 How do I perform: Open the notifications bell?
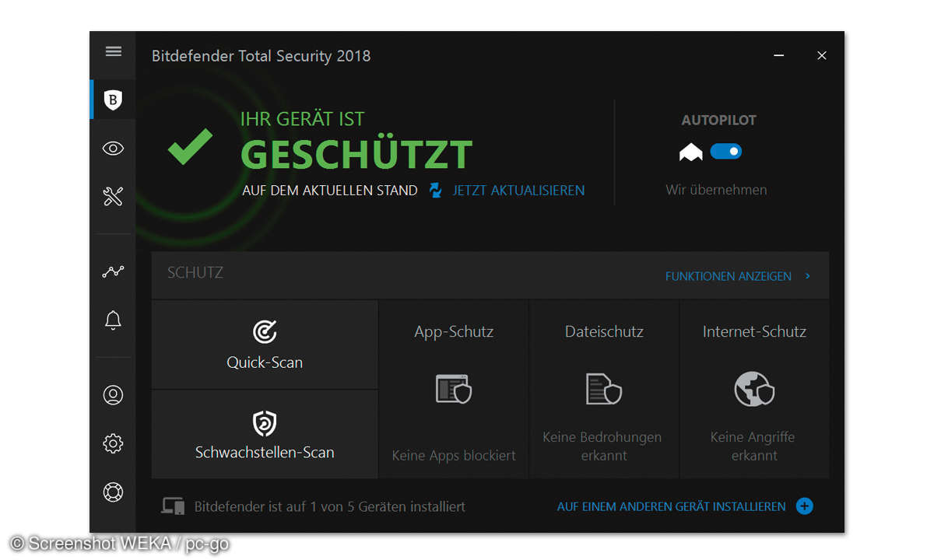point(114,320)
